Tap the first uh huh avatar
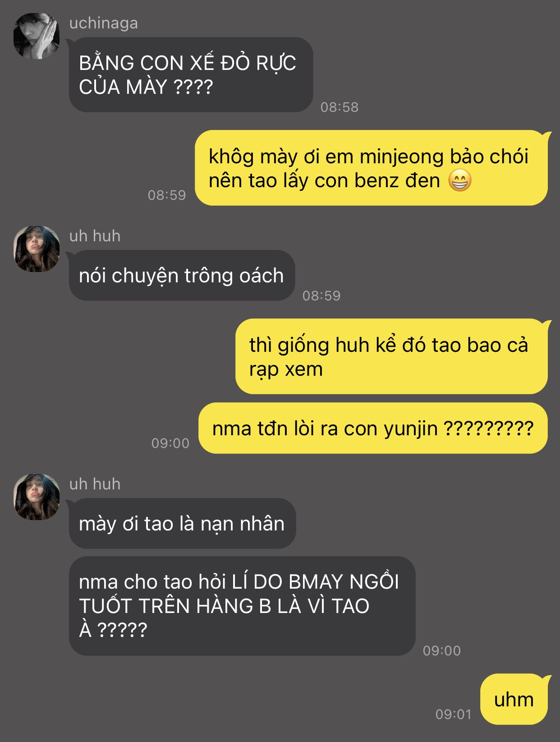Image resolution: width=560 pixels, height=742 pixels. 37,249
